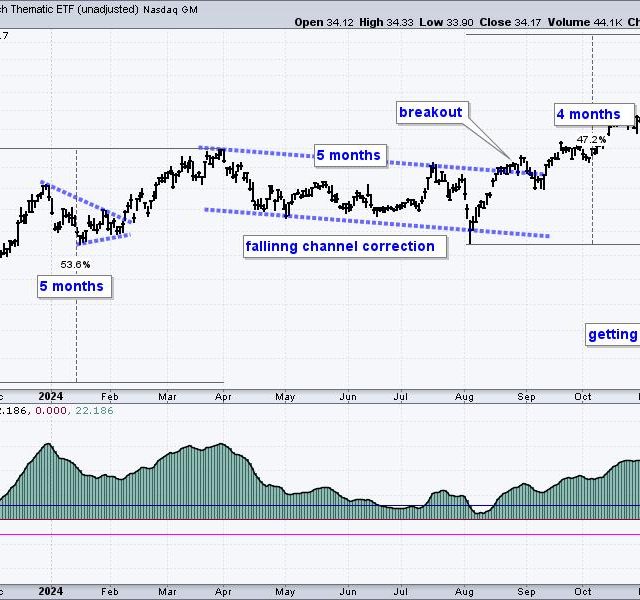This screenshot has height=600, width=640.
Task: Click the Jun label on indicator panel axis
Action: [x=347, y=589]
